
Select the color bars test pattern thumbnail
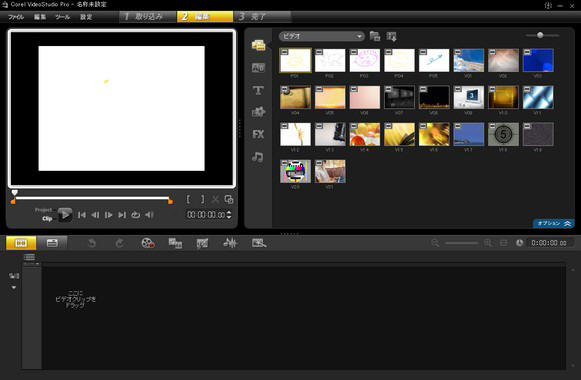(x=295, y=171)
